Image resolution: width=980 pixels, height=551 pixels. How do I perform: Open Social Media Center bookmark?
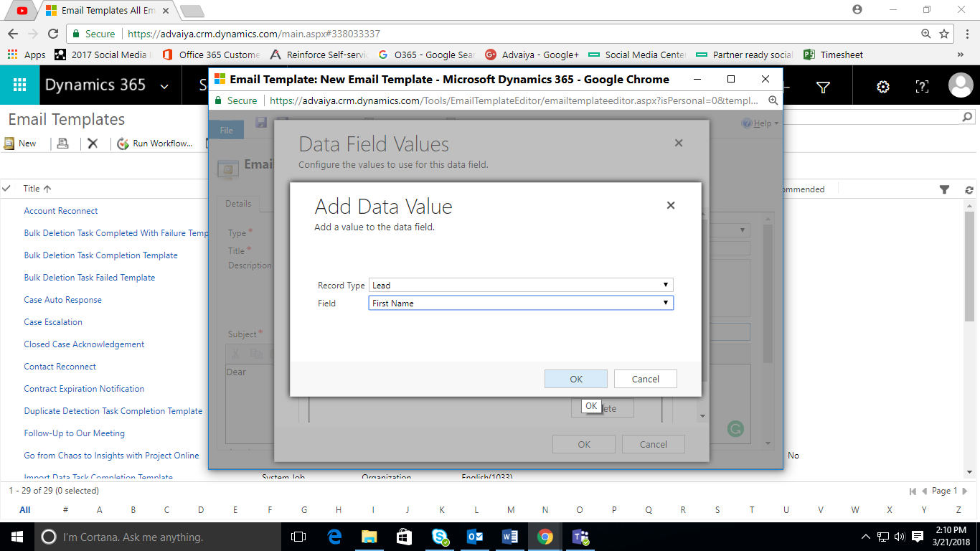637,55
